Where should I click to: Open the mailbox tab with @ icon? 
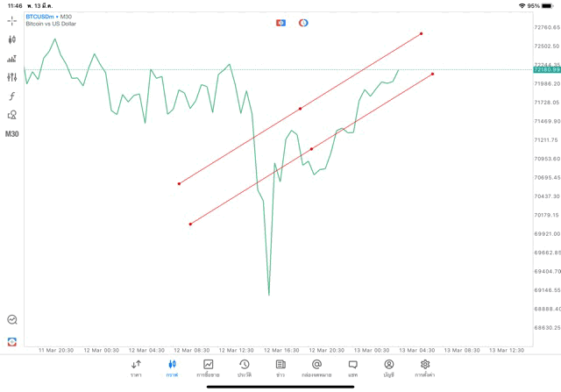[316, 368]
